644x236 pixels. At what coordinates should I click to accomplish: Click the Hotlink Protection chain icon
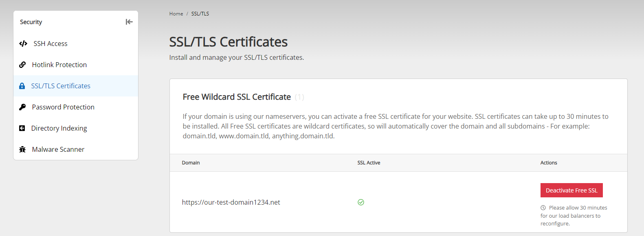click(22, 65)
